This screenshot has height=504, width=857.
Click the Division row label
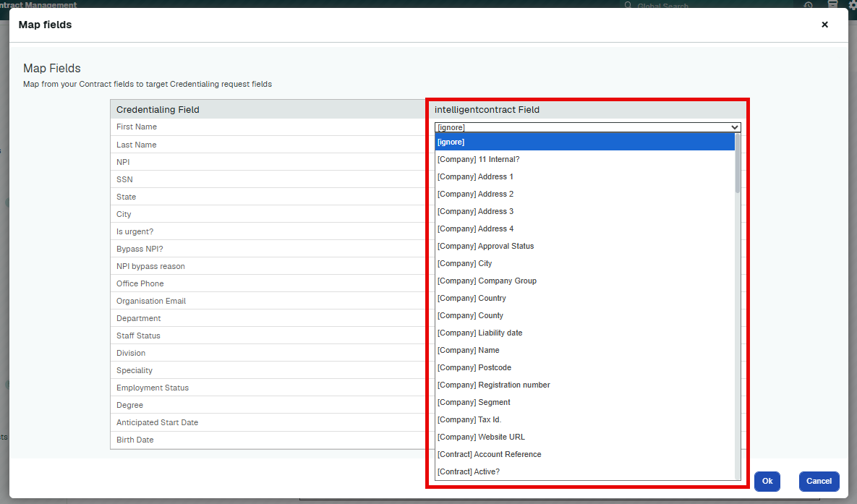[131, 353]
